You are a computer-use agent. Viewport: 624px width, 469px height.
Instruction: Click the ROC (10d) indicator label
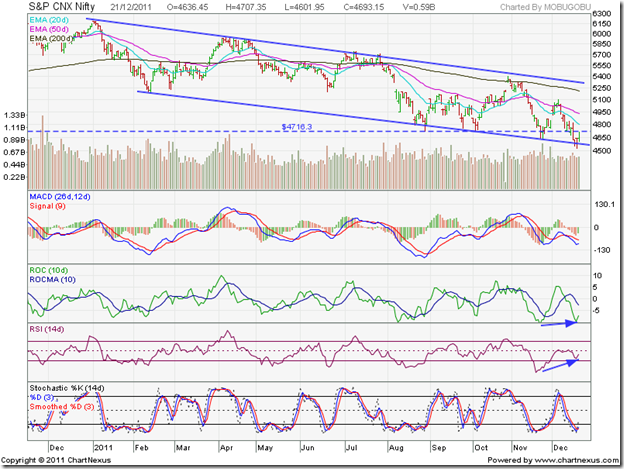click(49, 271)
